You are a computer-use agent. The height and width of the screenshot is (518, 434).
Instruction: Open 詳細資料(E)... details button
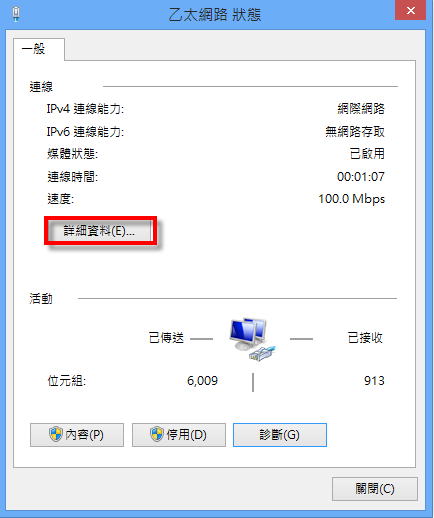(x=100, y=230)
